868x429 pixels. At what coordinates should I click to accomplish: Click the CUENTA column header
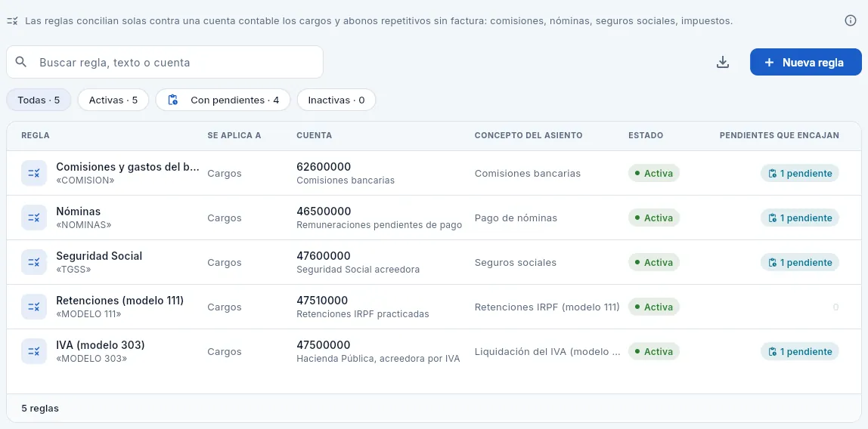(315, 135)
